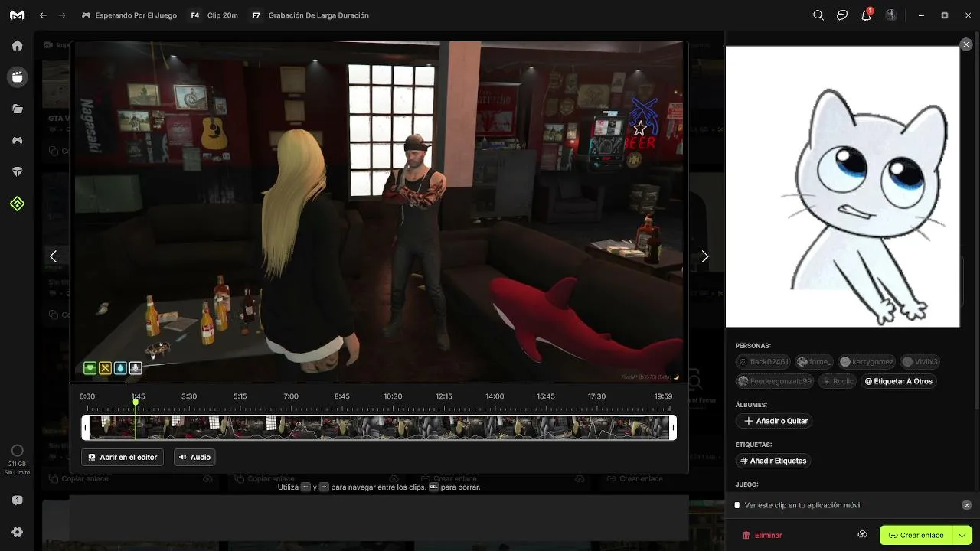Open the green diamond sidebar icon
The image size is (980, 551).
point(17,204)
